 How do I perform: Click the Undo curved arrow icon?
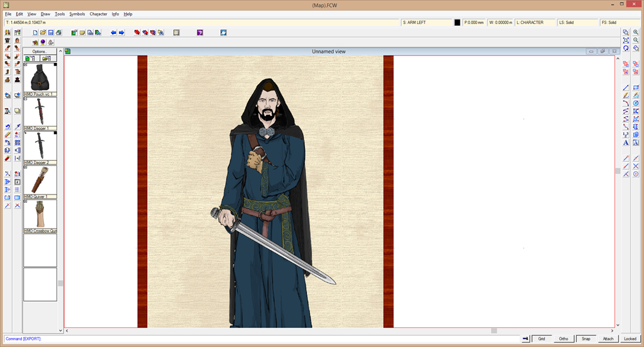(8, 127)
